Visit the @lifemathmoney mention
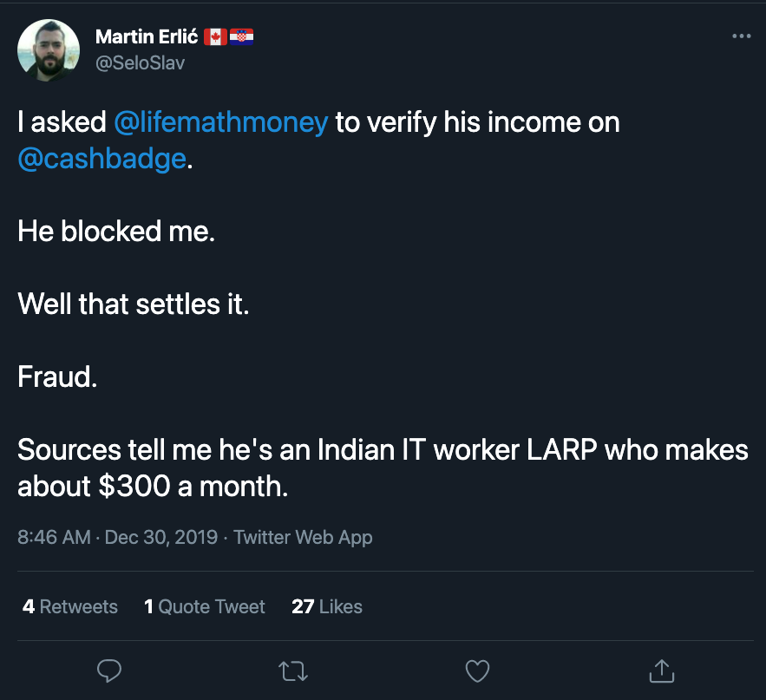Image resolution: width=766 pixels, height=700 pixels. click(221, 122)
